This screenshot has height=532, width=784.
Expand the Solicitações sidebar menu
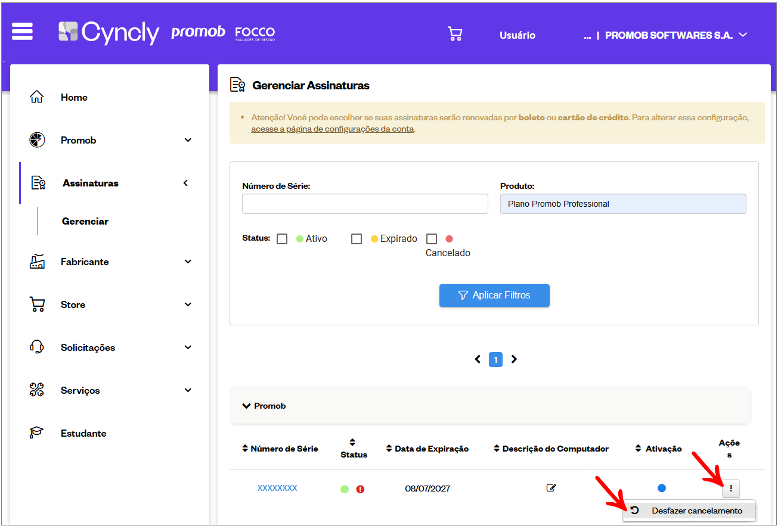[188, 347]
